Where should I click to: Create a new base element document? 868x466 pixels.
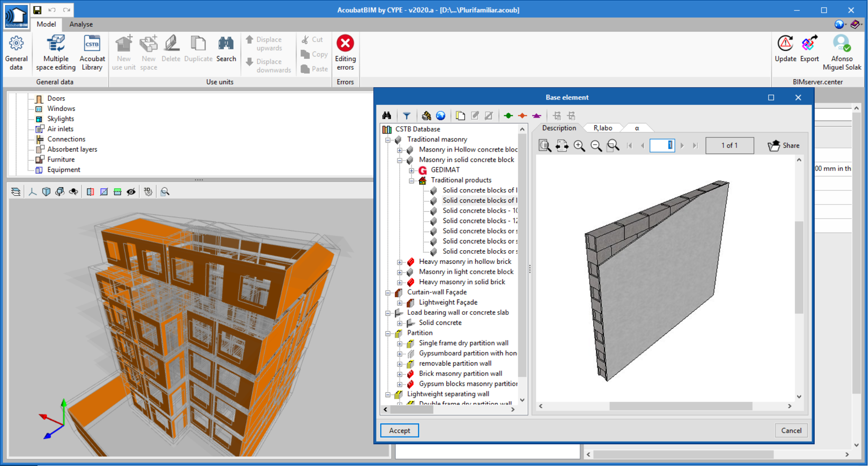[x=460, y=115]
